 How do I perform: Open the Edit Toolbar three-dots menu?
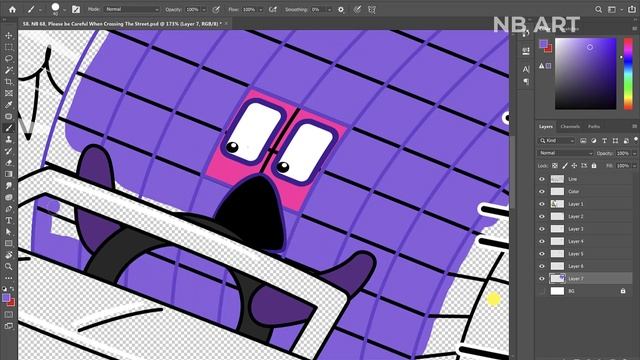[9, 278]
